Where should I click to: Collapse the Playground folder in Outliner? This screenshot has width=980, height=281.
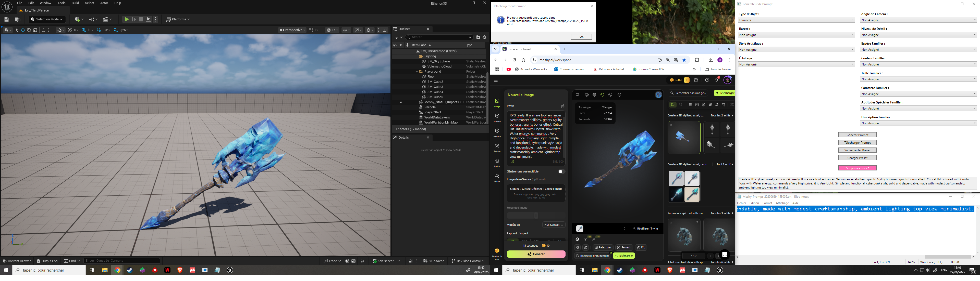click(416, 72)
